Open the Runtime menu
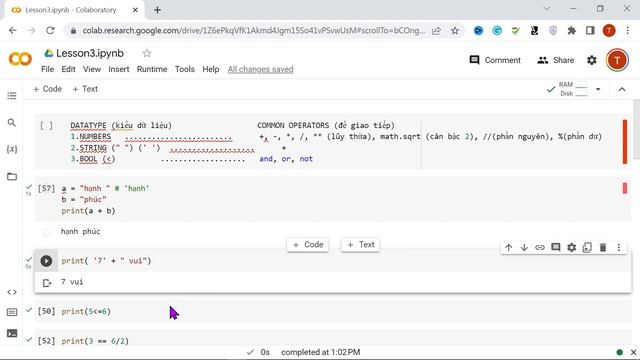The height and width of the screenshot is (360, 640). pos(152,69)
